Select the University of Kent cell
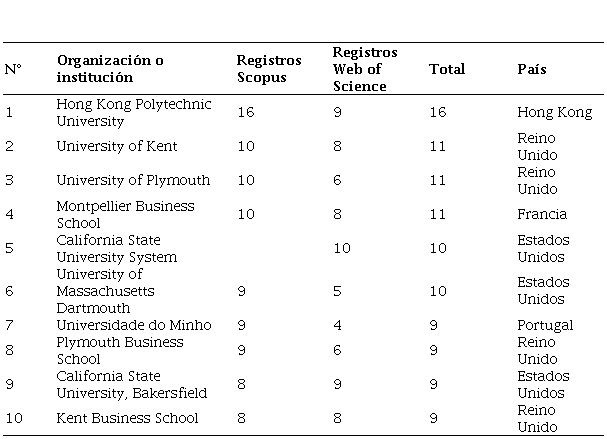Screen dimensions: 607x439 coord(117,147)
